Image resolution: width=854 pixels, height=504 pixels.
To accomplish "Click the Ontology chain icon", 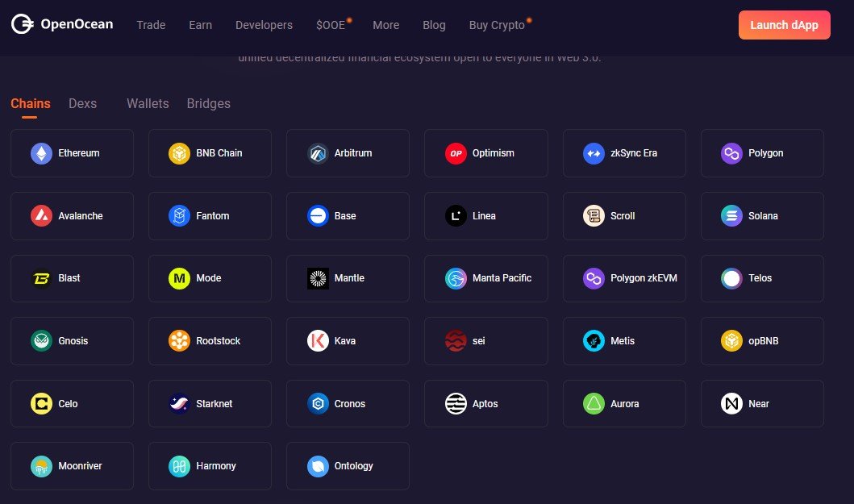I will 318,466.
